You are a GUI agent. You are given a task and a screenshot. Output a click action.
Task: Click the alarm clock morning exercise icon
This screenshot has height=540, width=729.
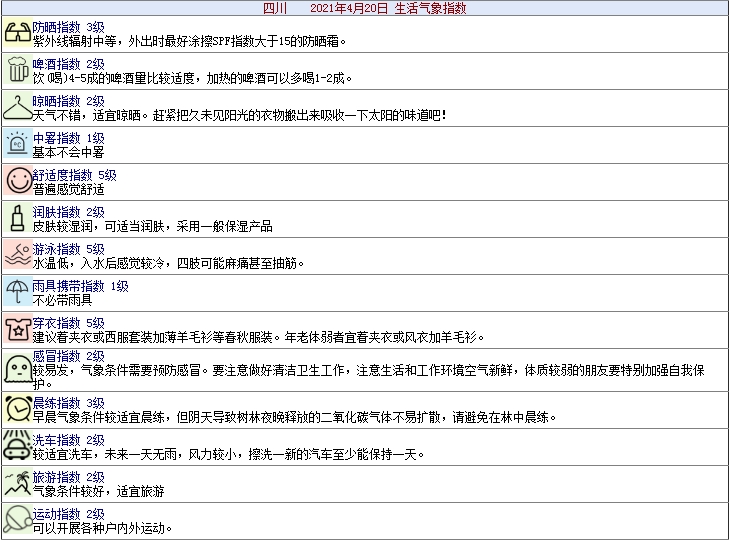click(x=17, y=409)
